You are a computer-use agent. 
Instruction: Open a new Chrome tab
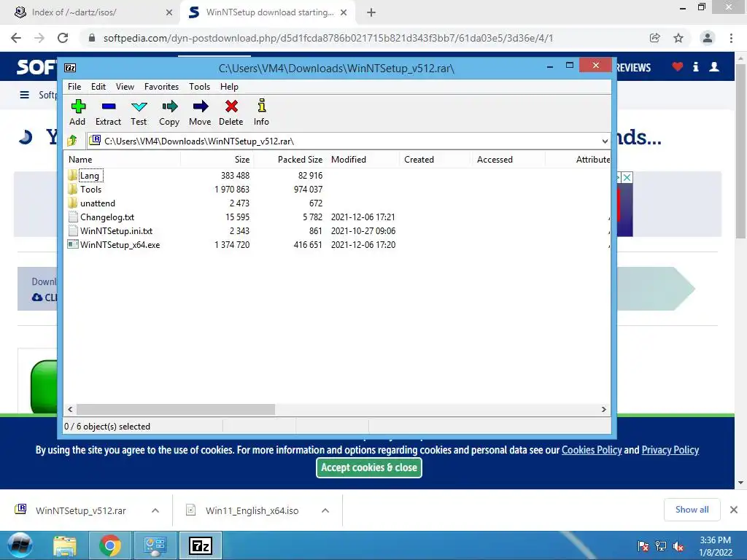(371, 12)
